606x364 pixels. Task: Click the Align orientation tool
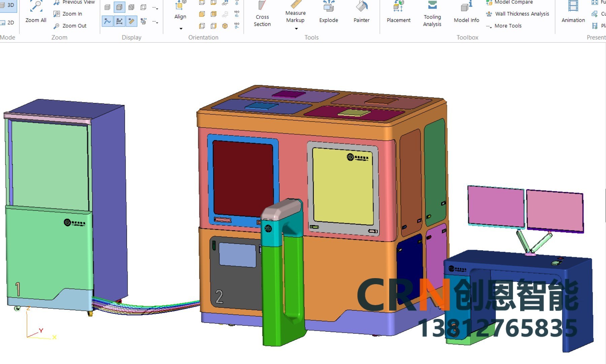click(x=180, y=10)
